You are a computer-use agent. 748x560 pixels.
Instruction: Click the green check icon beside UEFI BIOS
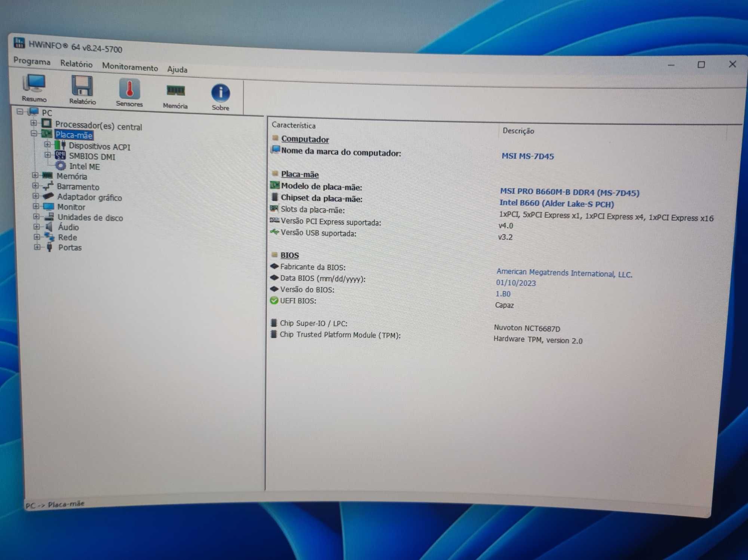(x=274, y=300)
